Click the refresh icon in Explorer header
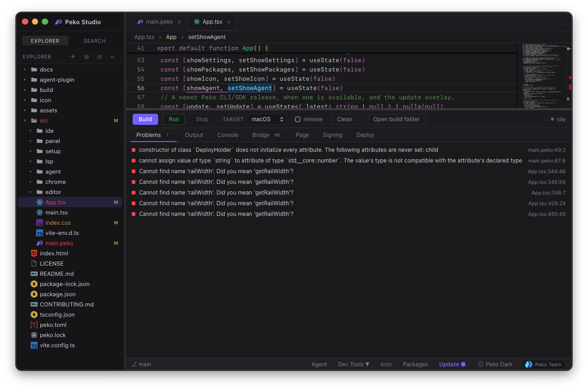Screen dimensions: 588x390 coord(112,57)
